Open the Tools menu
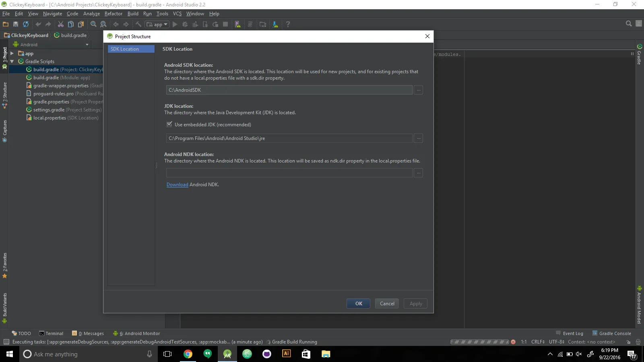The height and width of the screenshot is (362, 644). [163, 14]
